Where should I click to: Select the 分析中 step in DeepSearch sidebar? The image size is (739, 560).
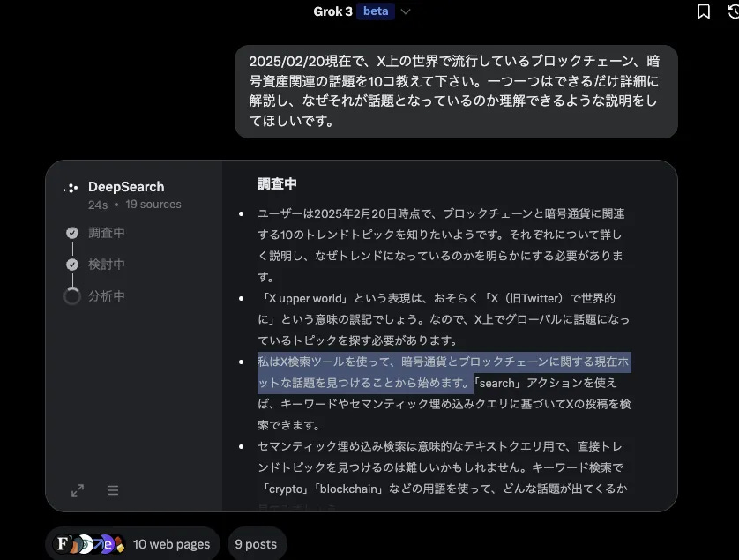107,296
